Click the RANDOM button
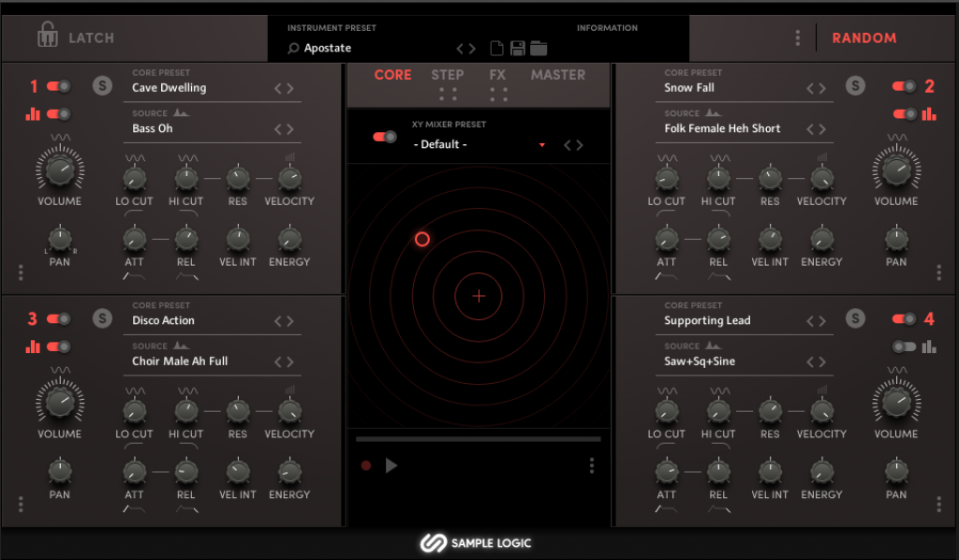The height and width of the screenshot is (560, 959). point(864,37)
